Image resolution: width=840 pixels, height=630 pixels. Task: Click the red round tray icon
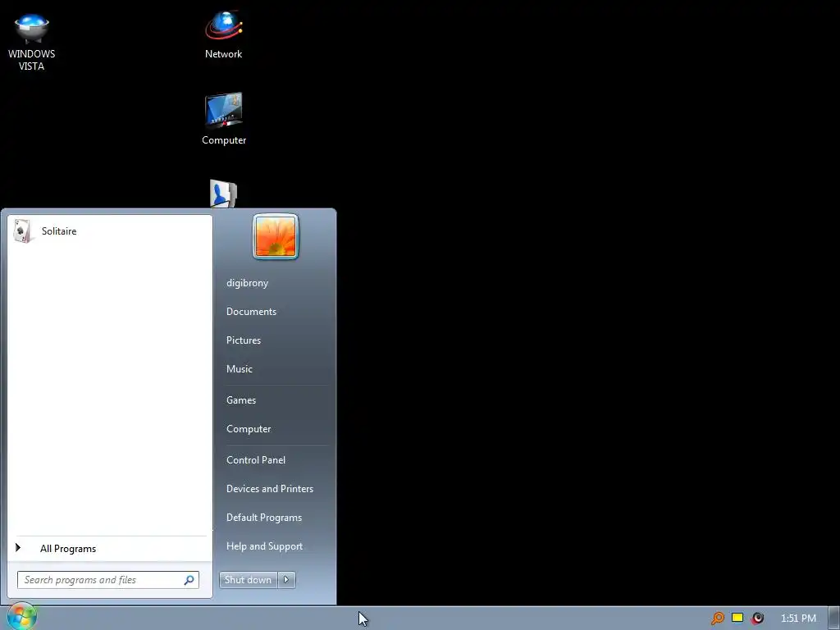pos(757,619)
